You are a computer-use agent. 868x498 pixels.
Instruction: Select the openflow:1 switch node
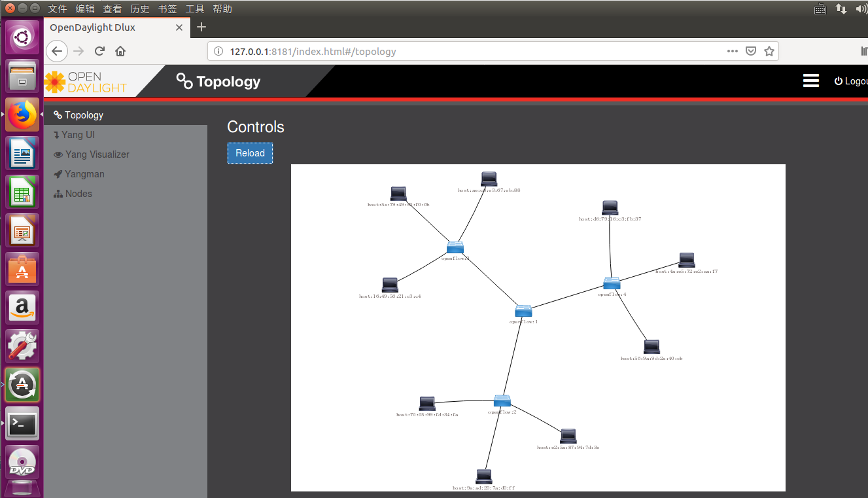[523, 310]
